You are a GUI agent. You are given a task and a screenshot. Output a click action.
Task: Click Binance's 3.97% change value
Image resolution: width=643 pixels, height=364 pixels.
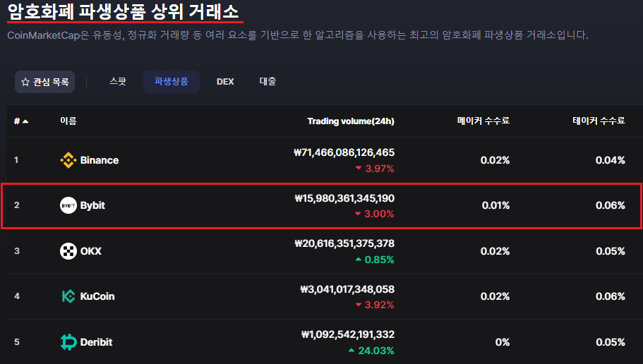point(375,169)
